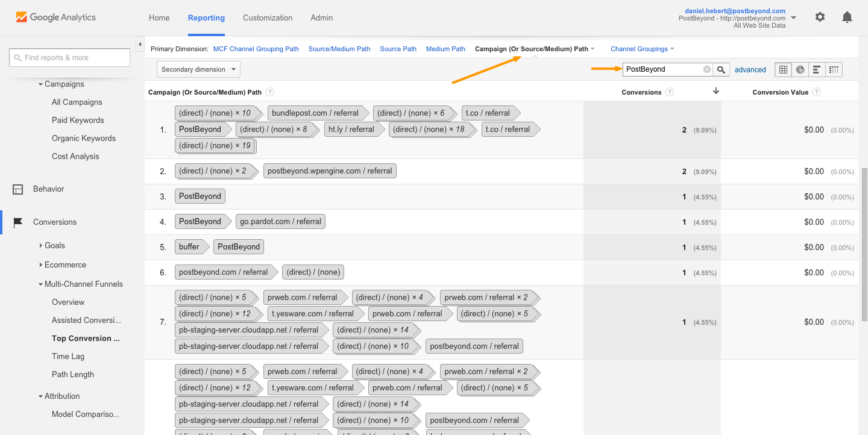Go to the Home tab

point(159,18)
